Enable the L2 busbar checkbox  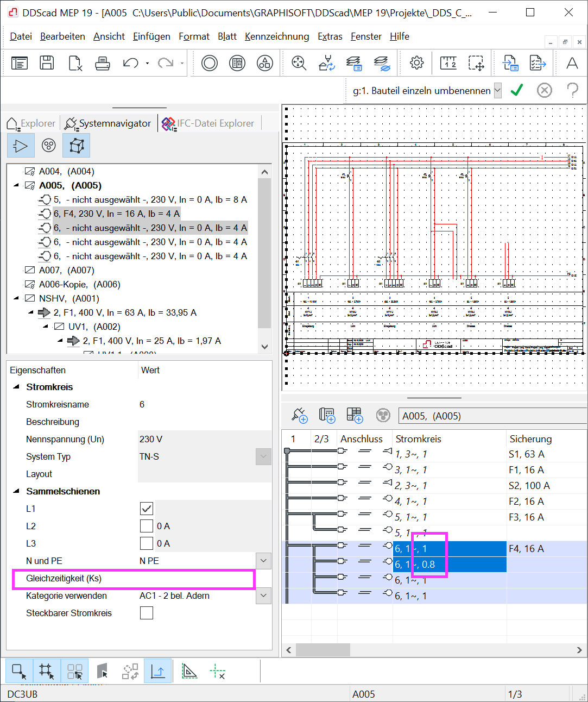(x=147, y=526)
